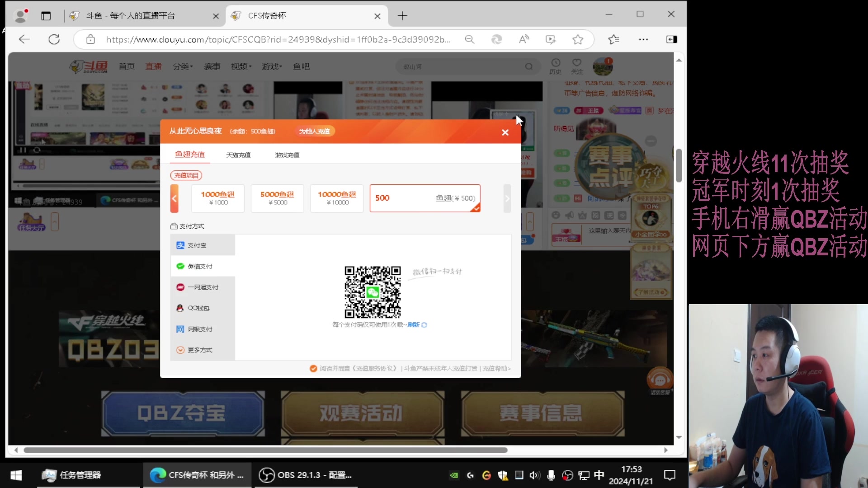Viewport: 868px width, 488px height.
Task: Click the page horizontal scrollbar
Action: click(265, 450)
